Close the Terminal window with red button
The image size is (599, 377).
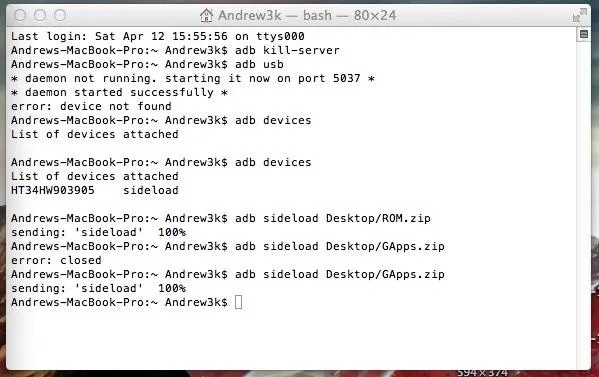[20, 16]
